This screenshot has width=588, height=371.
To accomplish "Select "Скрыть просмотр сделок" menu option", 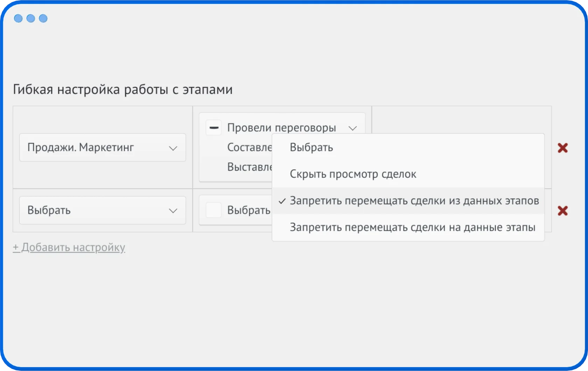I will tap(353, 174).
